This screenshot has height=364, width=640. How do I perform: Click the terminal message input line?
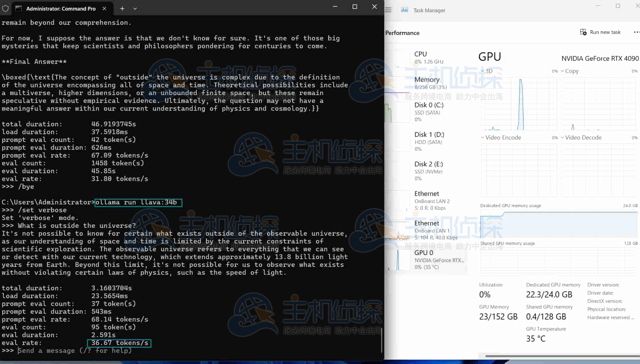pos(75,350)
